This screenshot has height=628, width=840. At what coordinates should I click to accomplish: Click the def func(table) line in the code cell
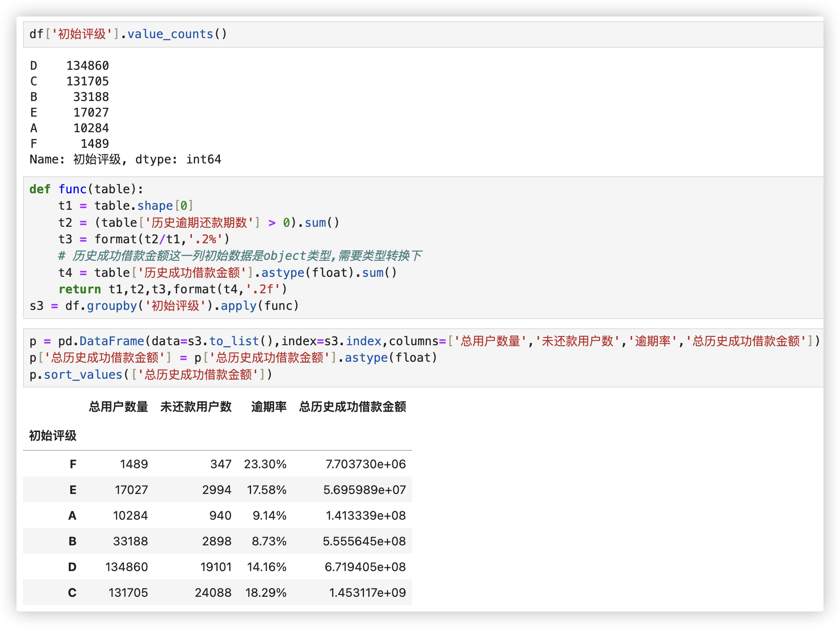86,189
